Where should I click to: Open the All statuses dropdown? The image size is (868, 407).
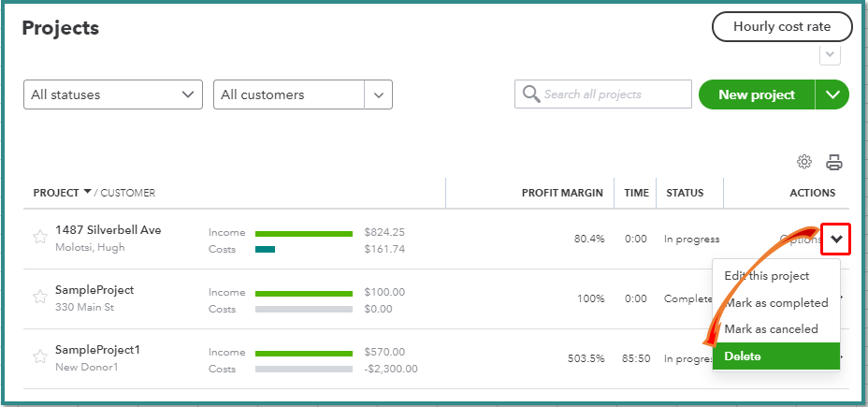(x=113, y=94)
